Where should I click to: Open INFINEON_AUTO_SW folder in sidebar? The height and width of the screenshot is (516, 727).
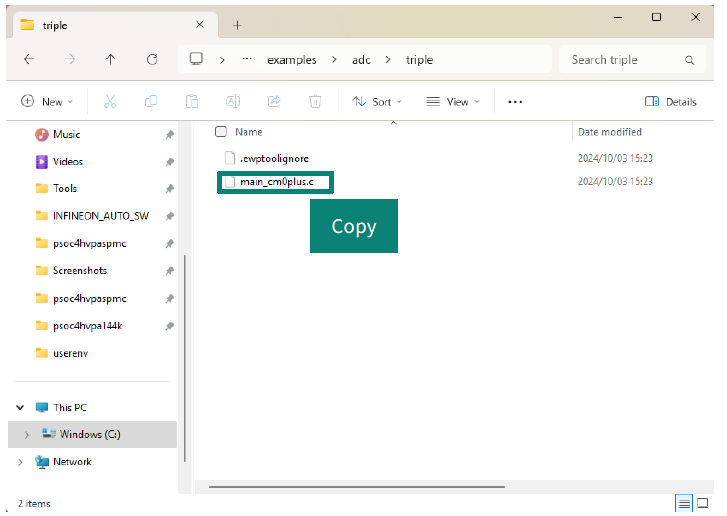click(101, 216)
